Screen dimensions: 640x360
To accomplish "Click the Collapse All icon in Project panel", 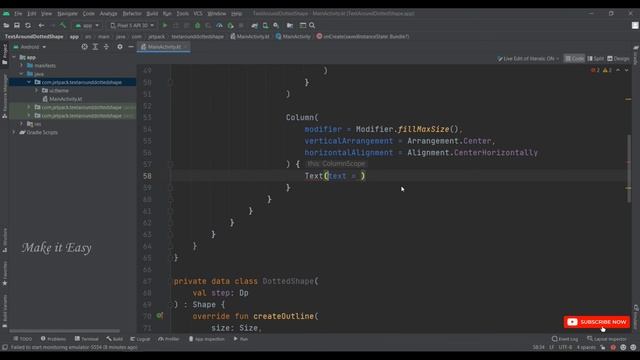I will point(106,47).
